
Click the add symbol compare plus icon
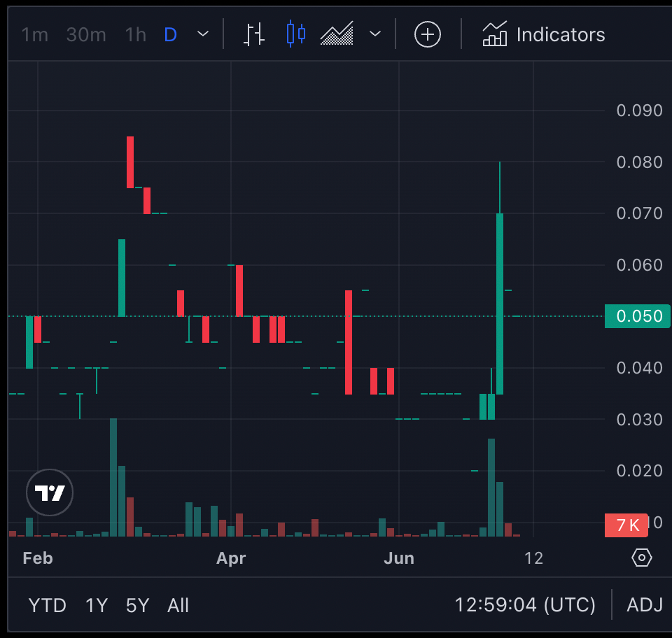(x=428, y=34)
